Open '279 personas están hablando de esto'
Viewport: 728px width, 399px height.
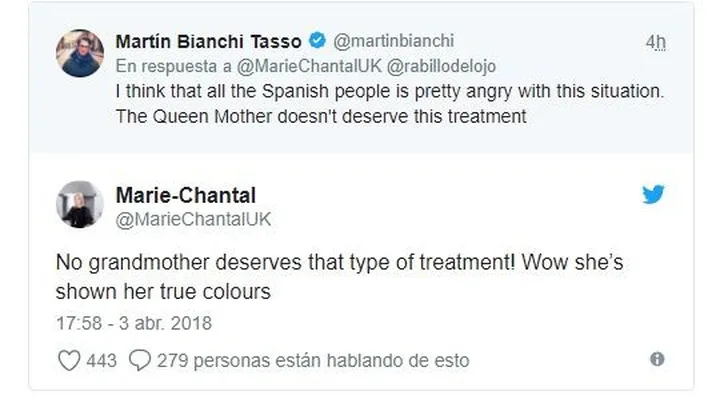pos(313,360)
